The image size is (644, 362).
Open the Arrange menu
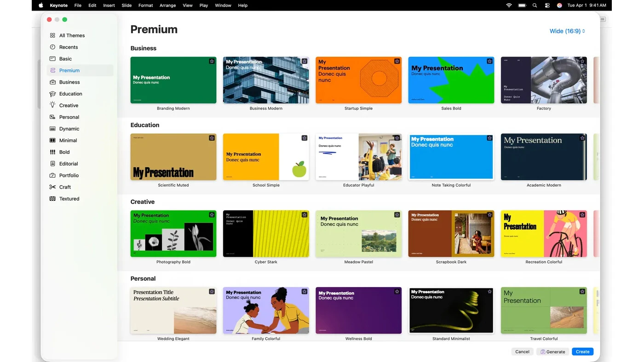[167, 6]
